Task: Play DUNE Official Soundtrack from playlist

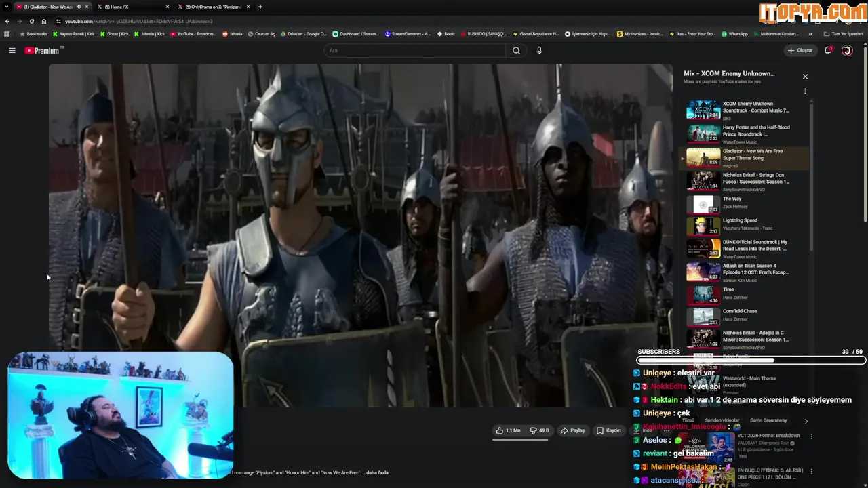Action: (x=745, y=248)
